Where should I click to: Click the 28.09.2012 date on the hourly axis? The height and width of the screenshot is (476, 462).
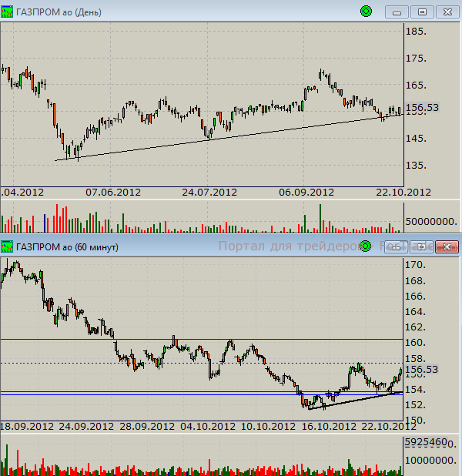pos(147,427)
